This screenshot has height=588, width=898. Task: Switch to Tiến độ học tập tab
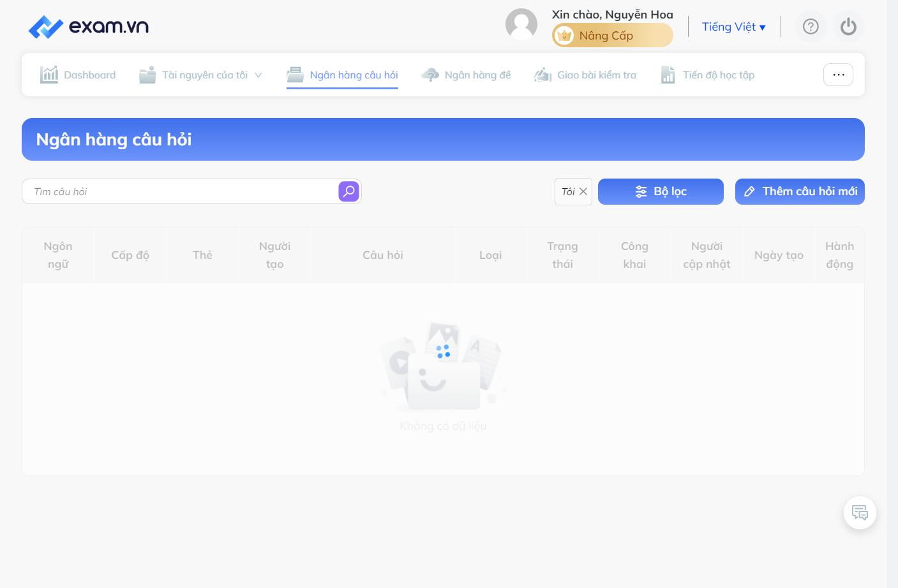coord(707,75)
